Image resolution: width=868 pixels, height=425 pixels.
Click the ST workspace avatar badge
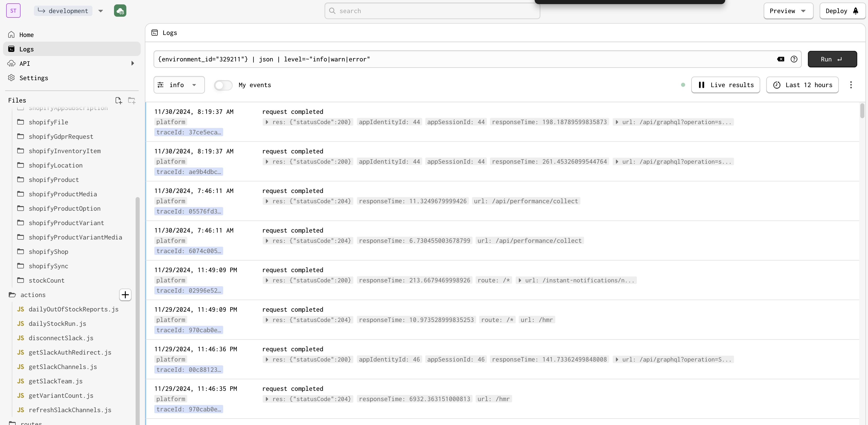coord(13,11)
